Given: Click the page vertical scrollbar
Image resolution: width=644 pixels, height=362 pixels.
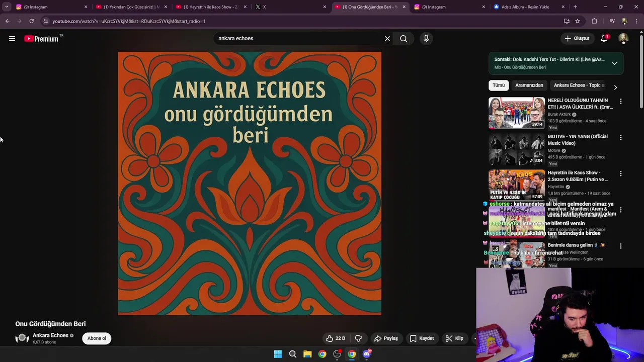Looking at the screenshot, I should coord(641,70).
